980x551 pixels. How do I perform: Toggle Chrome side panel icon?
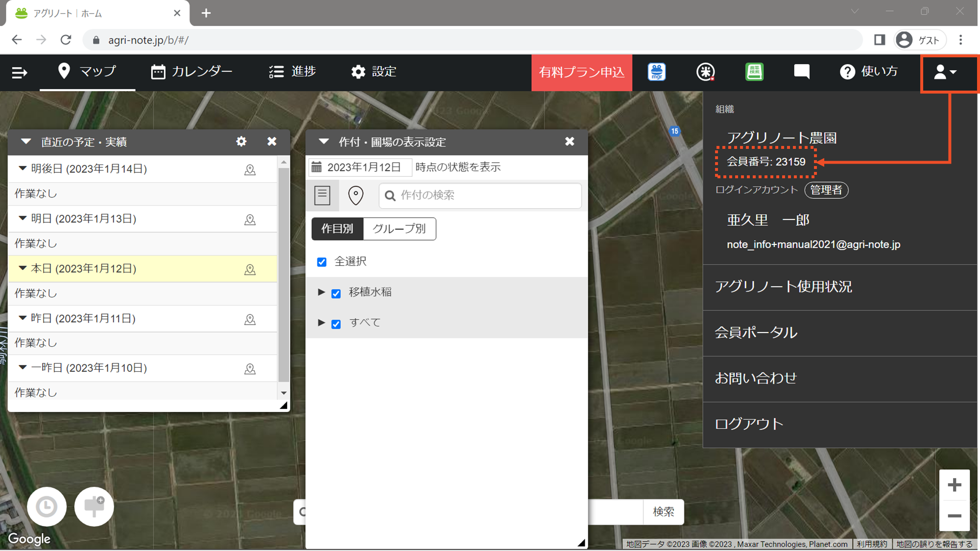pyautogui.click(x=880, y=40)
